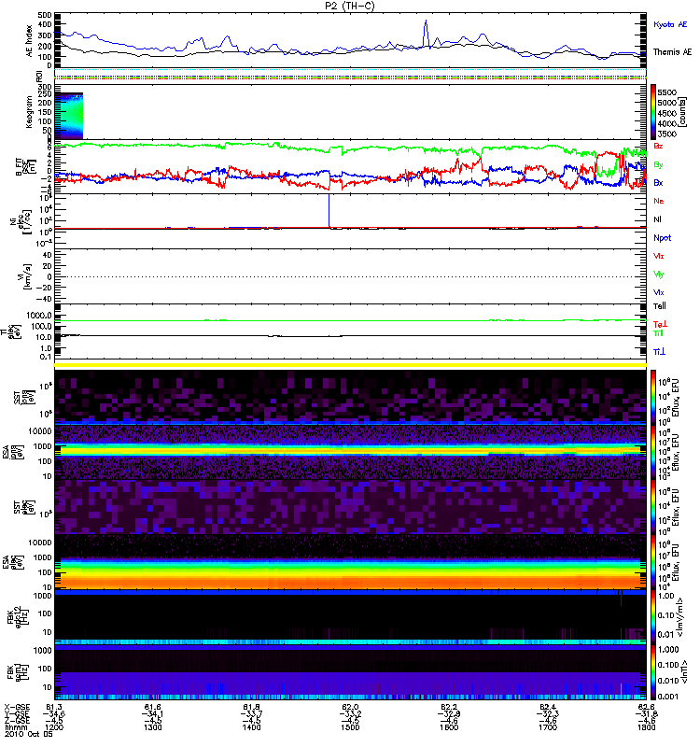Click the X-GSE value "61.3"

54,707
